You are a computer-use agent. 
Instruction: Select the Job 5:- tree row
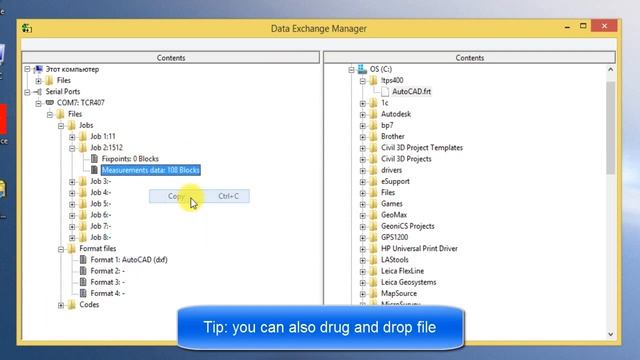coord(101,204)
